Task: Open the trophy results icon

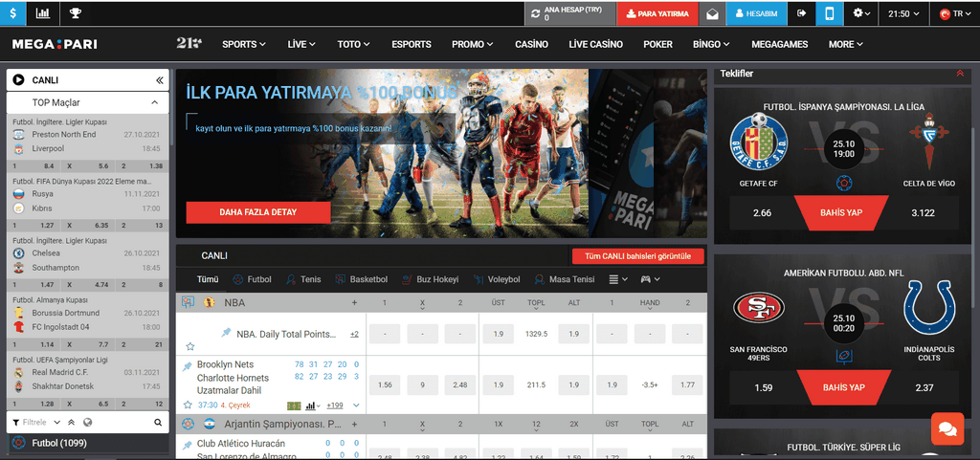Action: (x=75, y=12)
